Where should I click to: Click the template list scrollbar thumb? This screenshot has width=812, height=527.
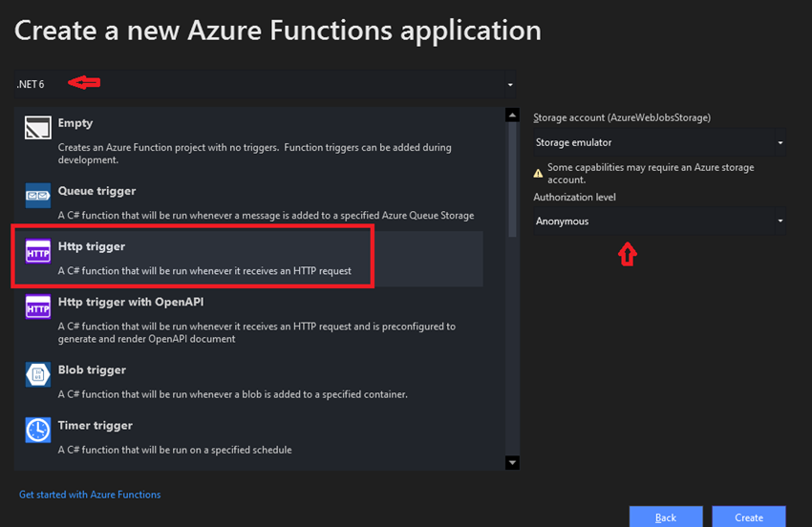click(512, 180)
